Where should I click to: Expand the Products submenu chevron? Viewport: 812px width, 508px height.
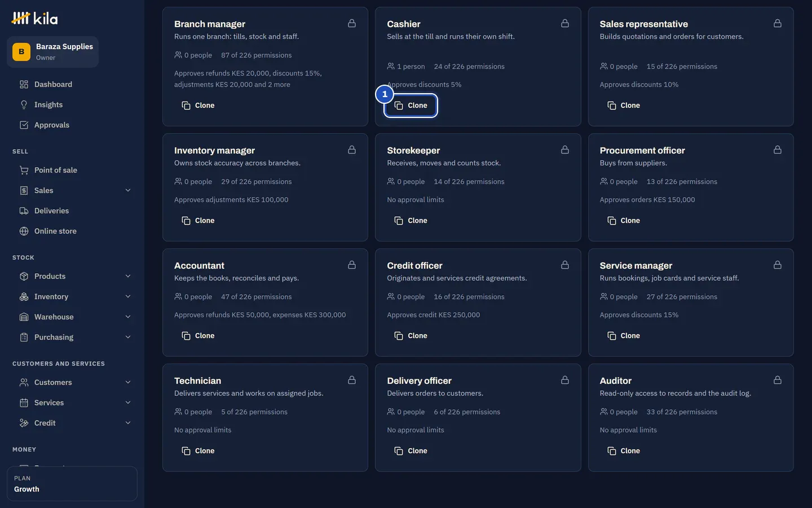[128, 277]
